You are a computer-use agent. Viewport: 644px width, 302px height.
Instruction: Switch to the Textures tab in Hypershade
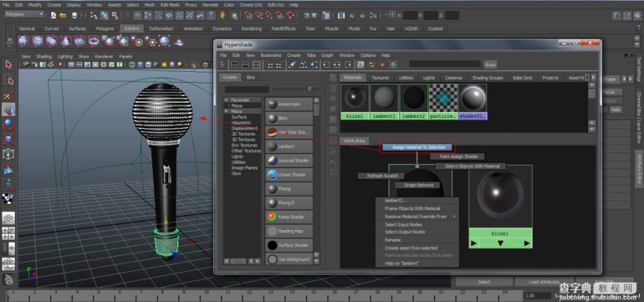coord(380,78)
